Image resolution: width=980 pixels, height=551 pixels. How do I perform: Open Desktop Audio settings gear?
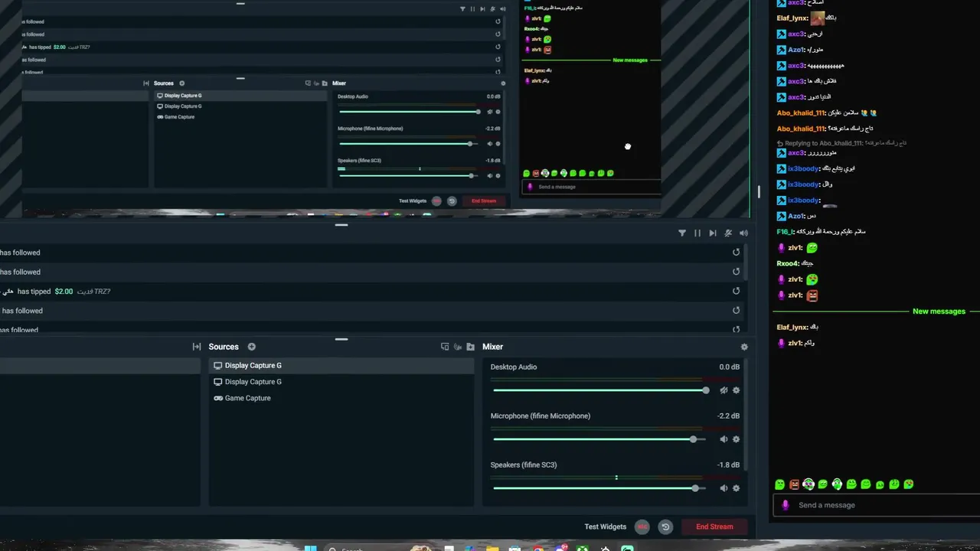[736, 390]
